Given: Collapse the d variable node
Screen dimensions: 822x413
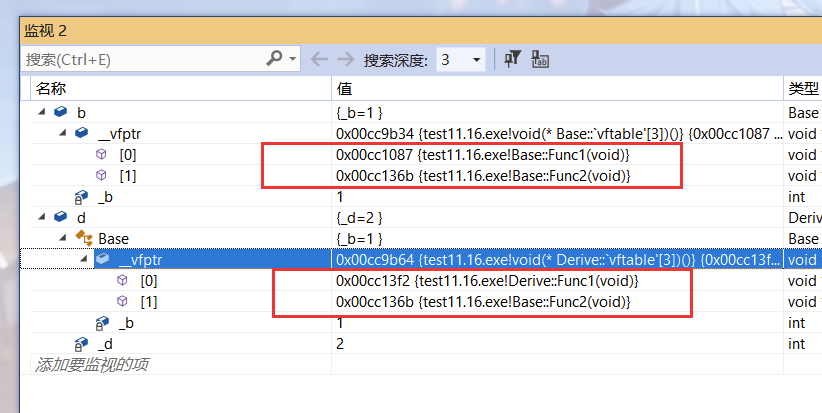Looking at the screenshot, I should [42, 217].
